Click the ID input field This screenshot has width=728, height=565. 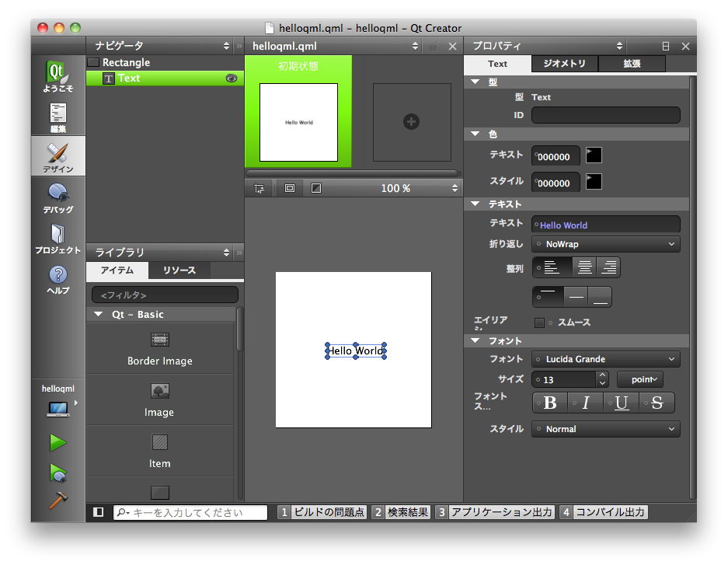coord(605,115)
